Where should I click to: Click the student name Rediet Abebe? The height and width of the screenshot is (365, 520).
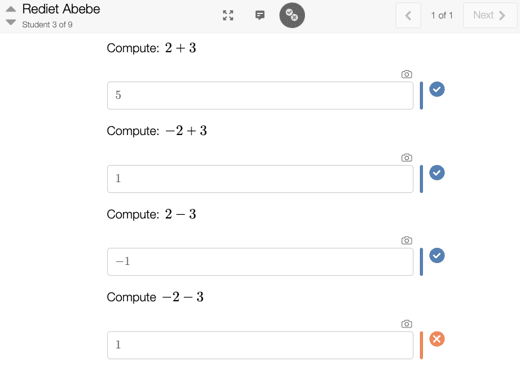pyautogui.click(x=61, y=9)
